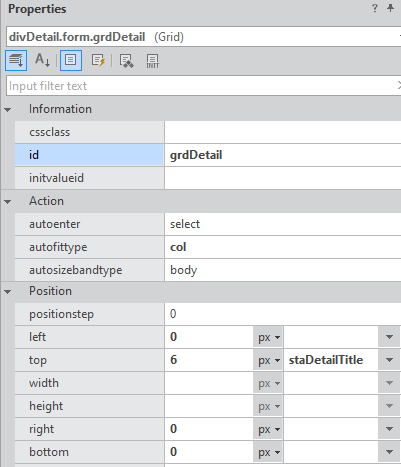Image resolution: width=401 pixels, height=467 pixels.
Task: Edit the id value grdDetail
Action: coord(283,155)
